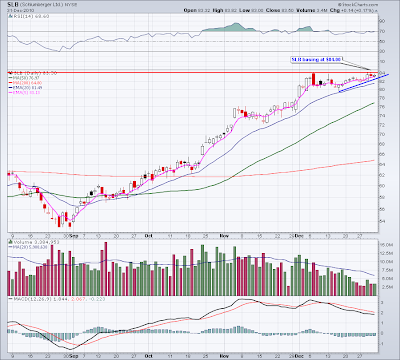Click the red MA(200) legend entry

click(25, 83)
